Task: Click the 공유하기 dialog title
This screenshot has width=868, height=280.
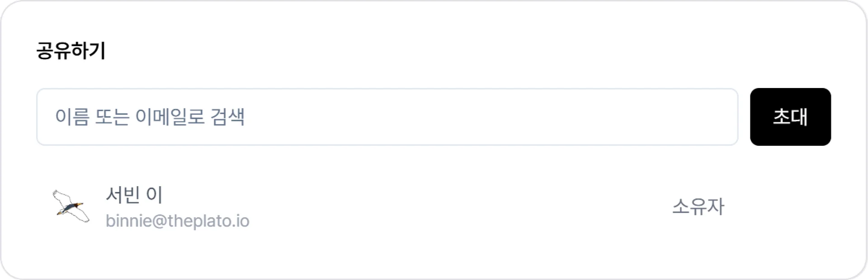Action: (71, 51)
